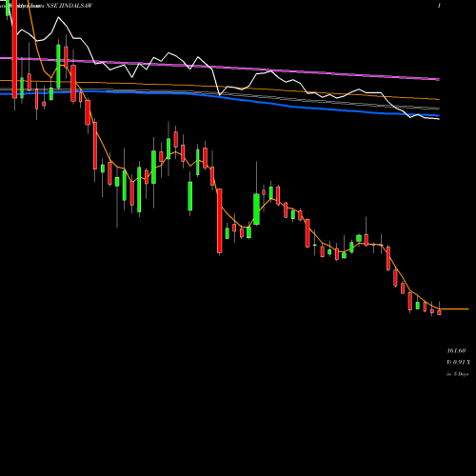Click the 'in 5 Days' label
This screenshot has width=476, height=476.
pos(457,374)
